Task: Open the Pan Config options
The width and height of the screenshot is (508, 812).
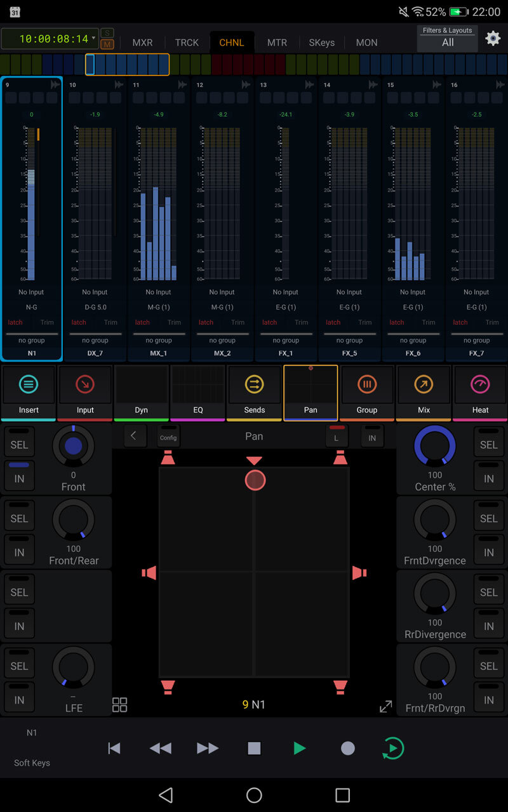Action: click(x=168, y=436)
